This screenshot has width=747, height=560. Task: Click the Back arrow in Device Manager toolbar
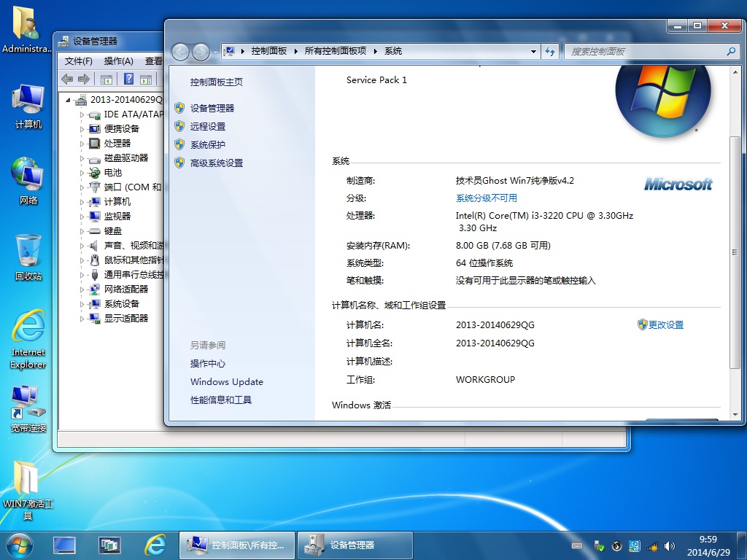[x=67, y=79]
